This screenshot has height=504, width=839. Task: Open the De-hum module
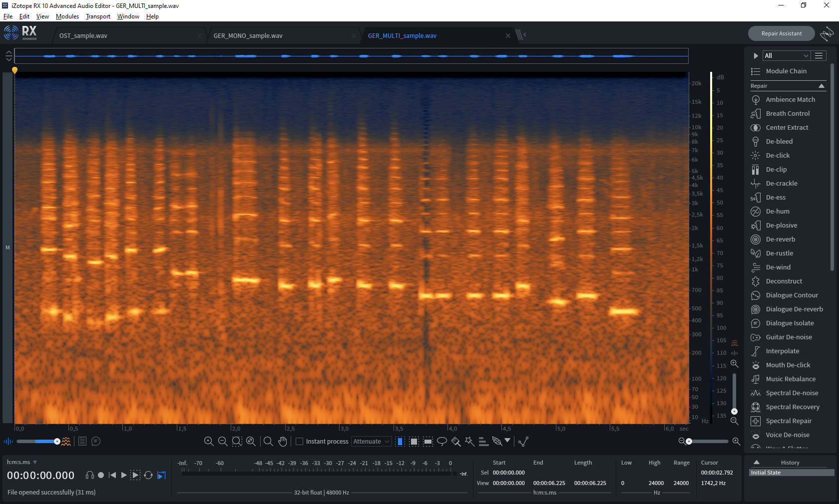(x=778, y=212)
